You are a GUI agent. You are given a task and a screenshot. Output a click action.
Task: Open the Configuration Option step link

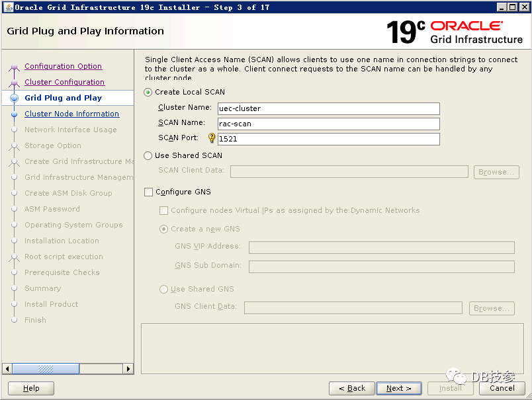click(x=63, y=66)
